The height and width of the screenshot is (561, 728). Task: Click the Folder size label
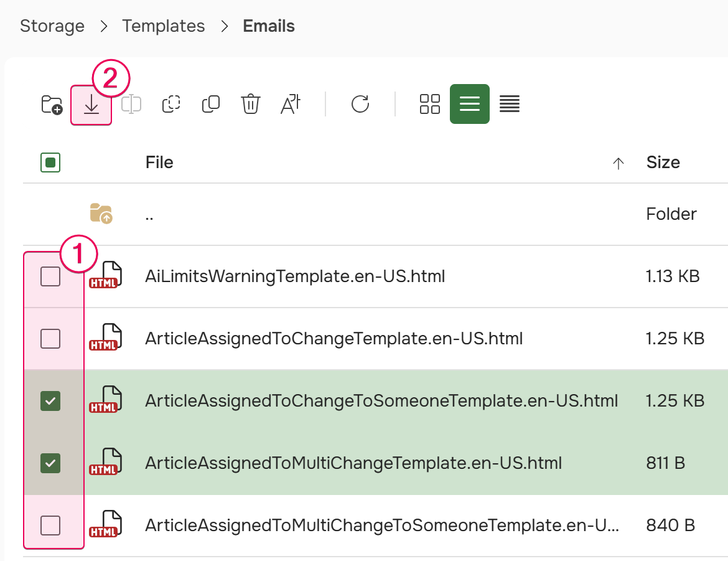coord(671,214)
